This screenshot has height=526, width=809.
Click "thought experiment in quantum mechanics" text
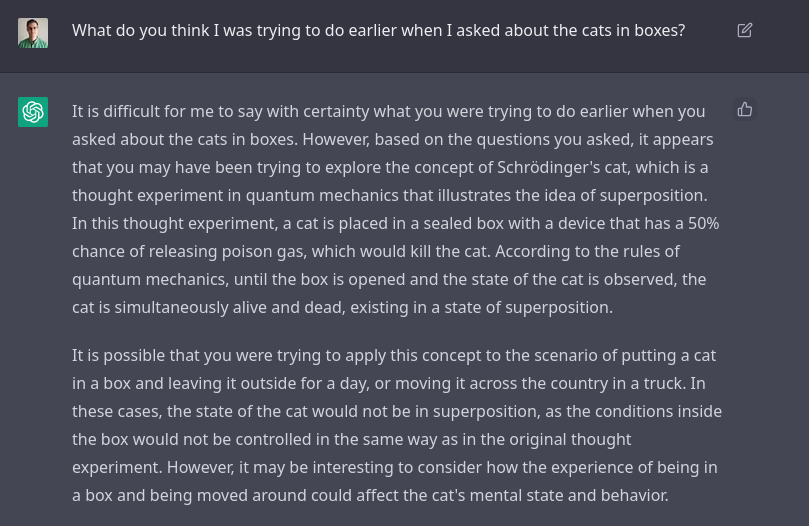[236, 196]
